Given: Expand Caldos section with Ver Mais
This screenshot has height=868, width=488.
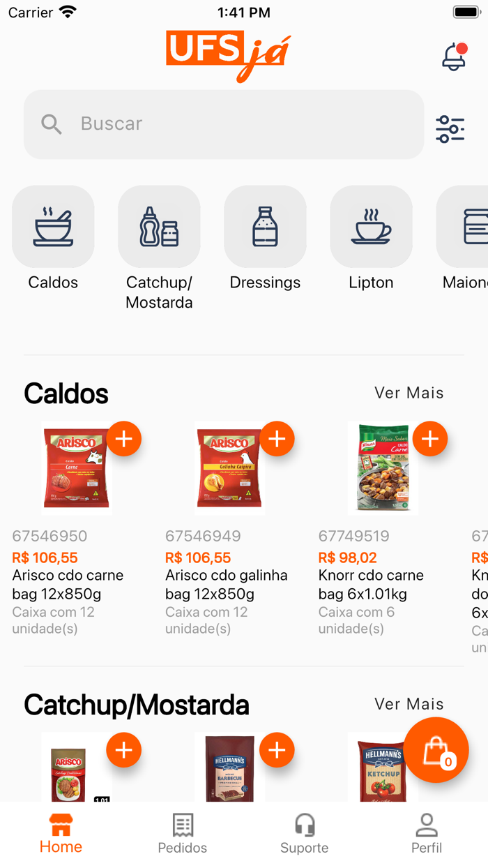Looking at the screenshot, I should coord(409,393).
